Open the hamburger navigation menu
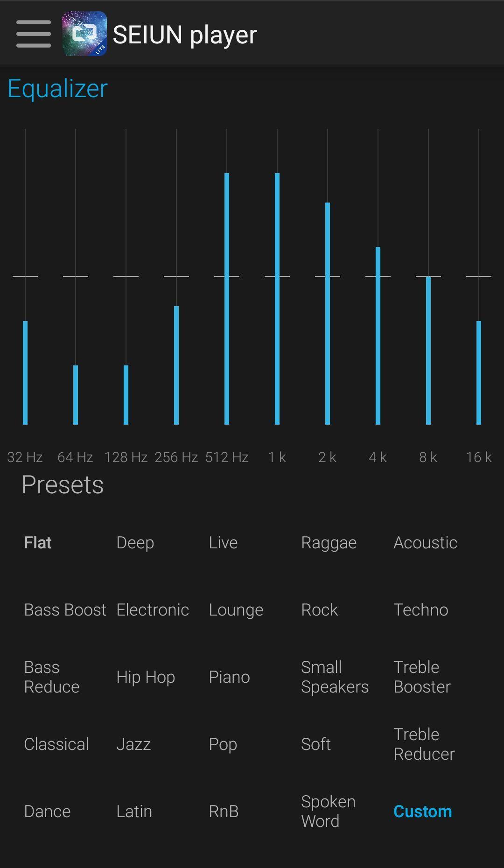Screen dimensions: 504x868 (34, 34)
